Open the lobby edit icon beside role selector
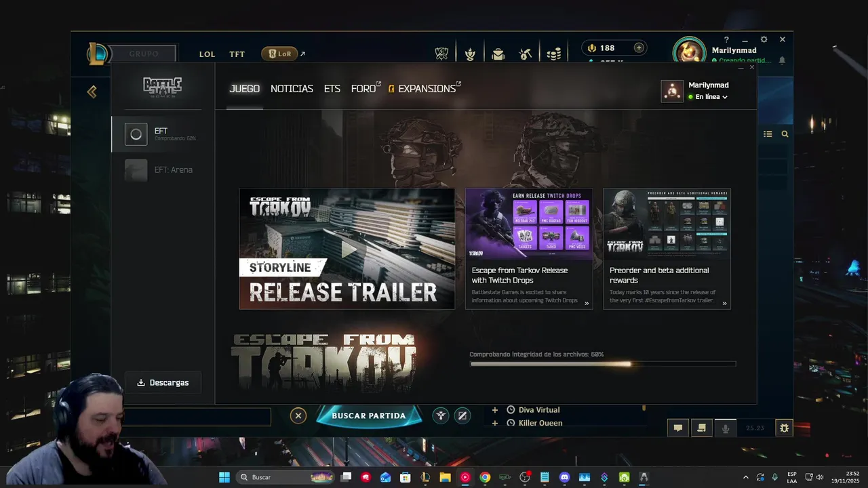 click(x=462, y=415)
